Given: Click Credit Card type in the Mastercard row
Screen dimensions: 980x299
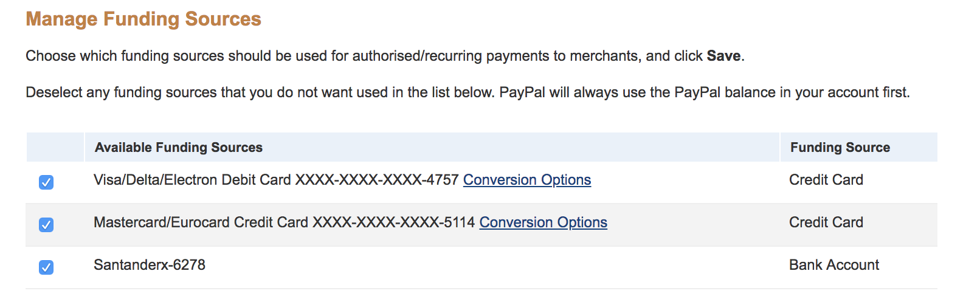Looking at the screenshot, I should (826, 223).
